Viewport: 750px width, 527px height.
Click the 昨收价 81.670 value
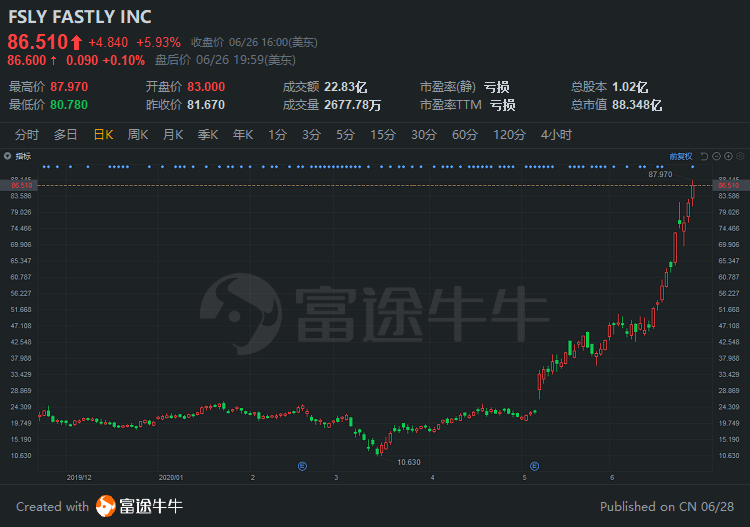pyautogui.click(x=206, y=105)
